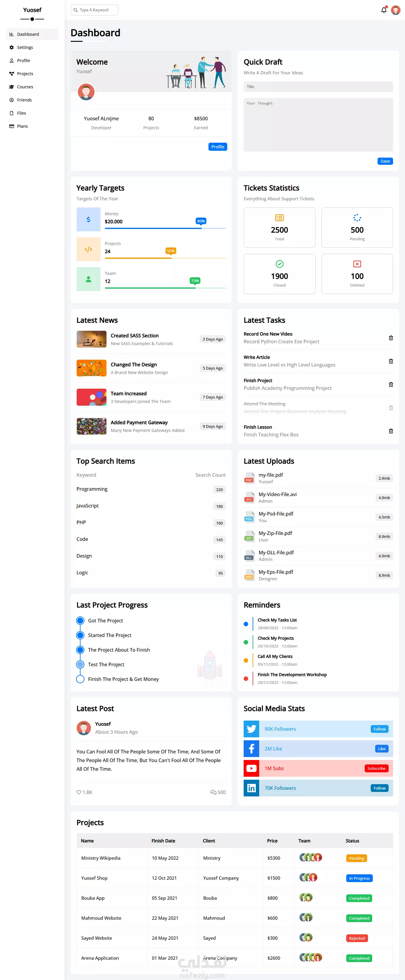Delete the Finish Project task
The height and width of the screenshot is (980, 405).
391,384
